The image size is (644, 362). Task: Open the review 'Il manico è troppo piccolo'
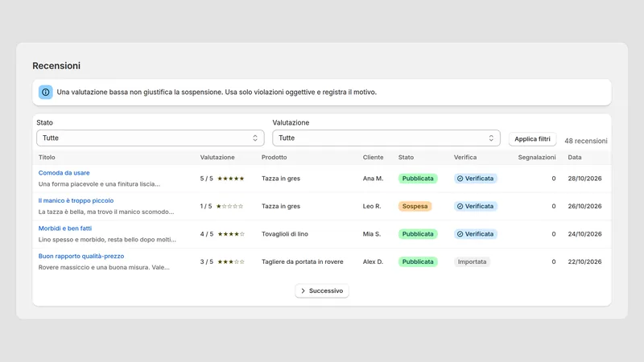(76, 200)
